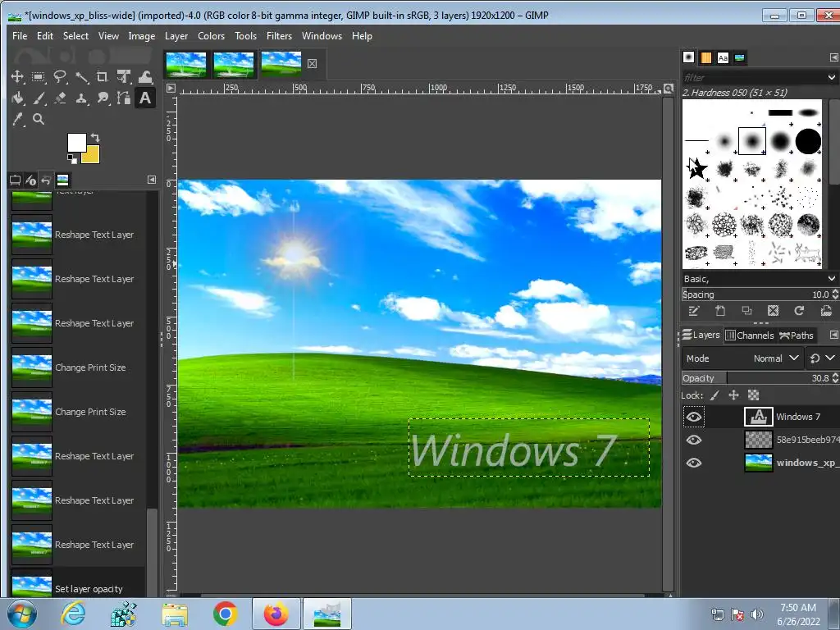Switch to the Fonts tab

pos(723,57)
